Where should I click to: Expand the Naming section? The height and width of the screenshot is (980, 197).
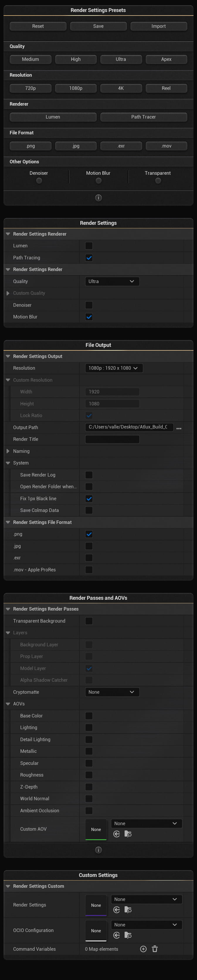(7, 451)
